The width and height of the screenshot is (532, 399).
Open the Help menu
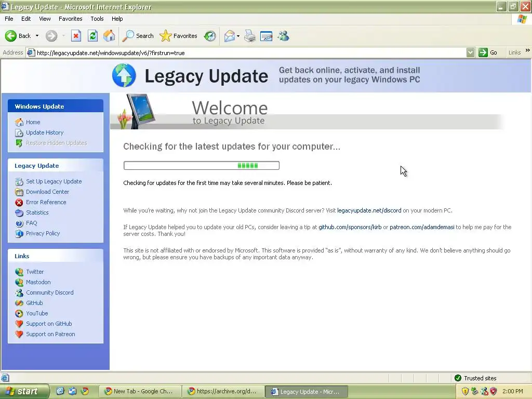pyautogui.click(x=117, y=19)
